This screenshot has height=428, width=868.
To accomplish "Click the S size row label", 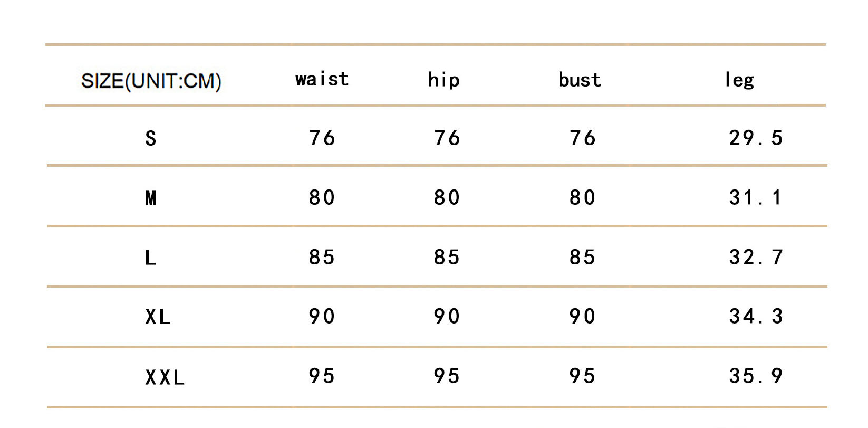I will click(151, 138).
